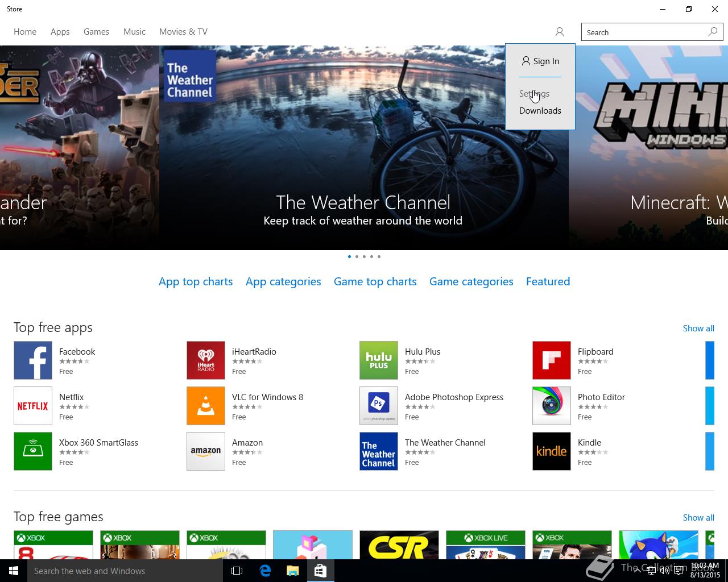Click the Adobe Photoshop Express app name
The image size is (728, 582).
pyautogui.click(x=454, y=397)
